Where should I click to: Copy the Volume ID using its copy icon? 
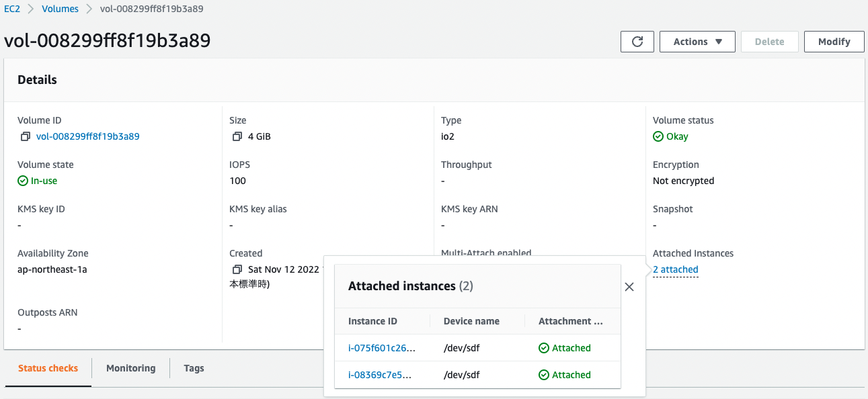pos(25,136)
